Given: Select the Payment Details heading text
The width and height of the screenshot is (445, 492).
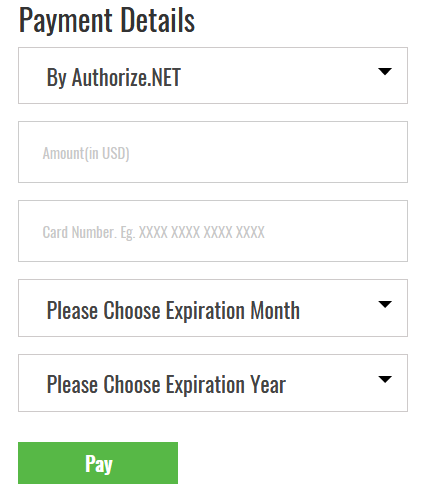Looking at the screenshot, I should point(107,20).
